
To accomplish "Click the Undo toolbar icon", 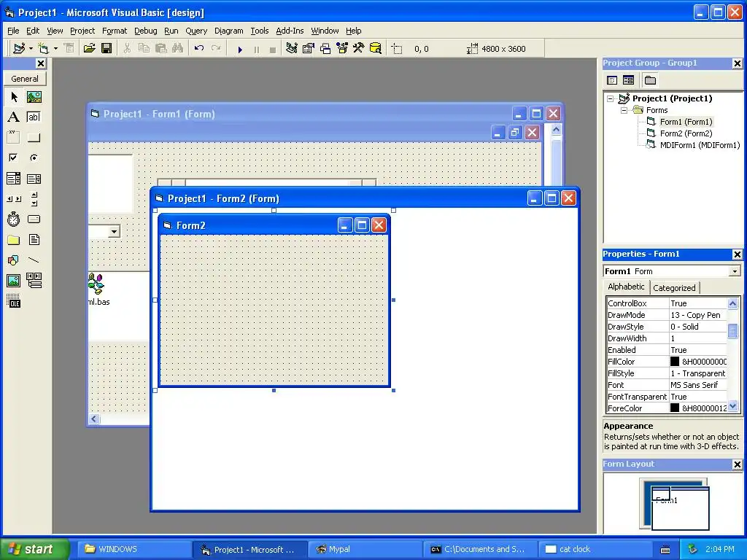I will point(199,49).
